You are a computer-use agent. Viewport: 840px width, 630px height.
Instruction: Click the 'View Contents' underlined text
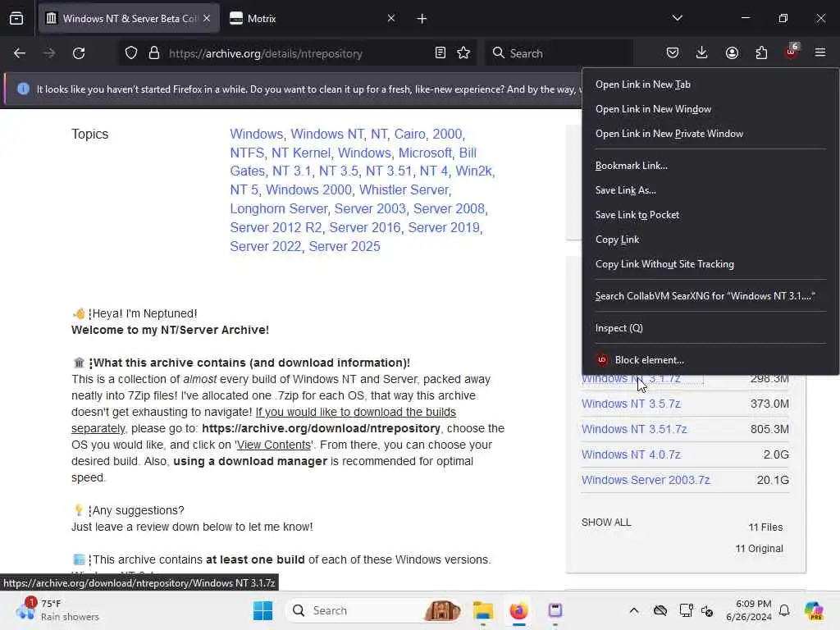point(274,445)
